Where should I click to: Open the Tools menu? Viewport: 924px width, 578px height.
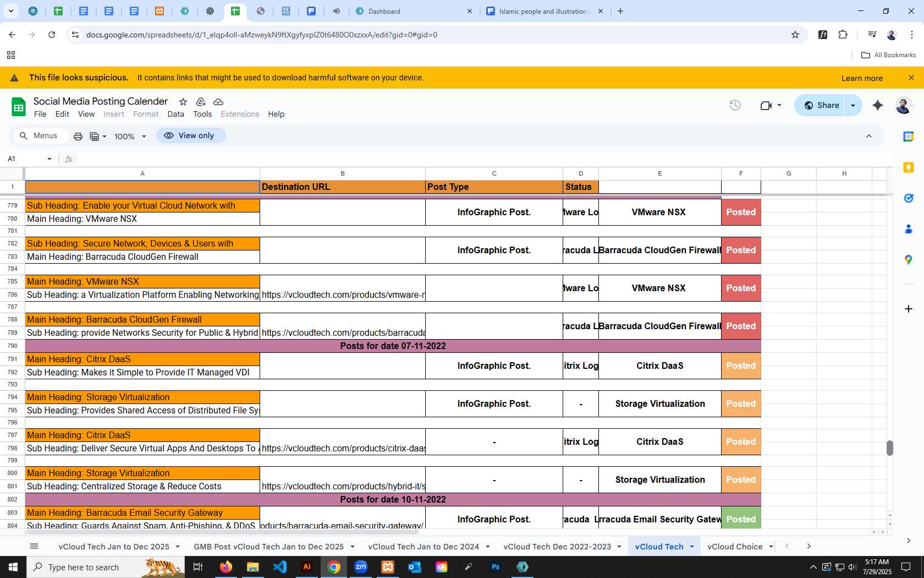click(202, 114)
